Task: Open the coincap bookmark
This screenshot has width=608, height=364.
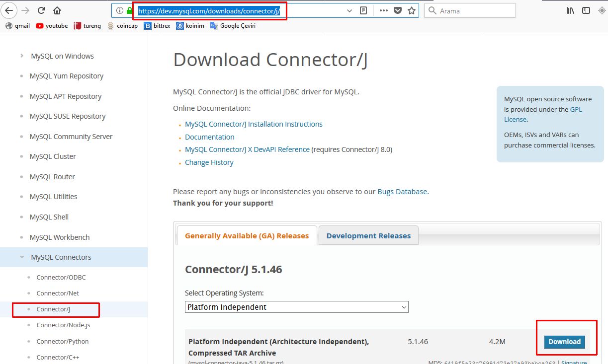Action: [x=123, y=26]
